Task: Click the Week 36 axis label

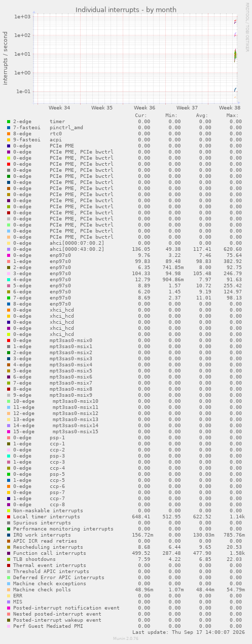Action: click(x=145, y=108)
